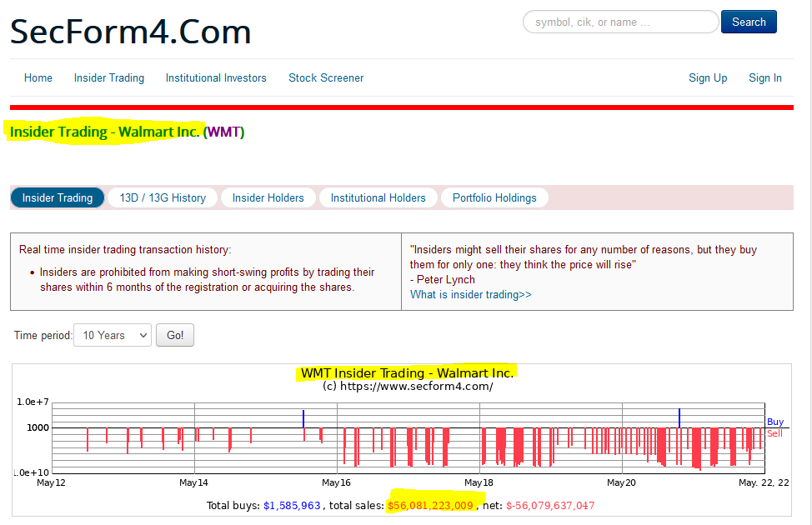
Task: Select the Insider Trading pill tab
Action: coord(58,197)
